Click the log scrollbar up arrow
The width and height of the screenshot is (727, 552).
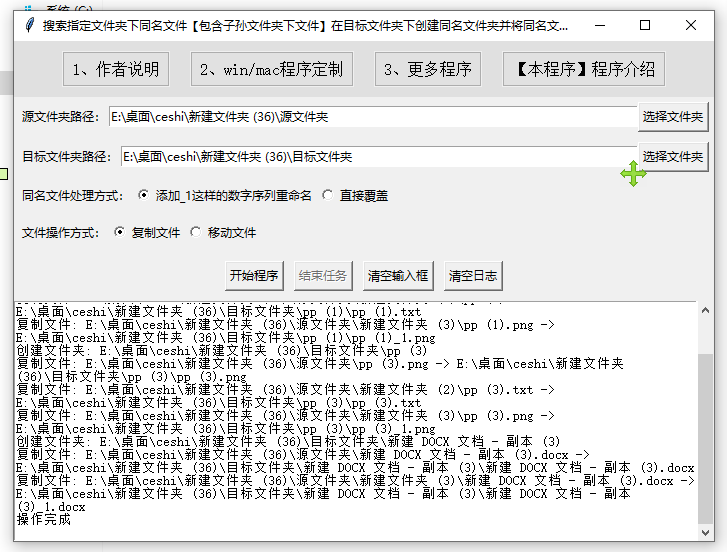coord(705,311)
